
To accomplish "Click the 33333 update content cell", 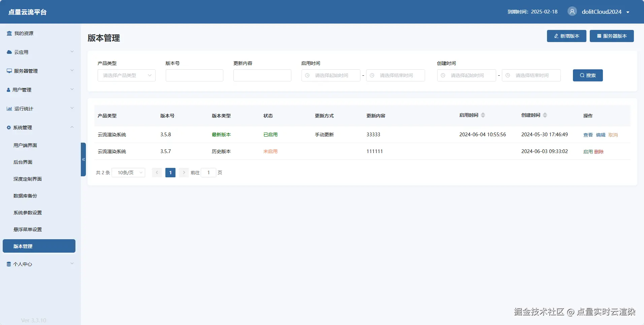I will tap(373, 135).
